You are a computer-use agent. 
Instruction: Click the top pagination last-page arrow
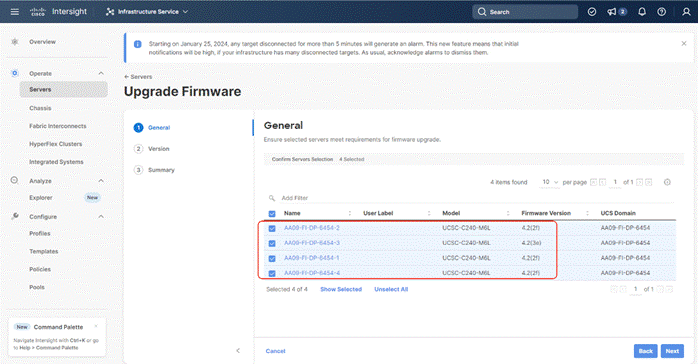[x=649, y=182]
